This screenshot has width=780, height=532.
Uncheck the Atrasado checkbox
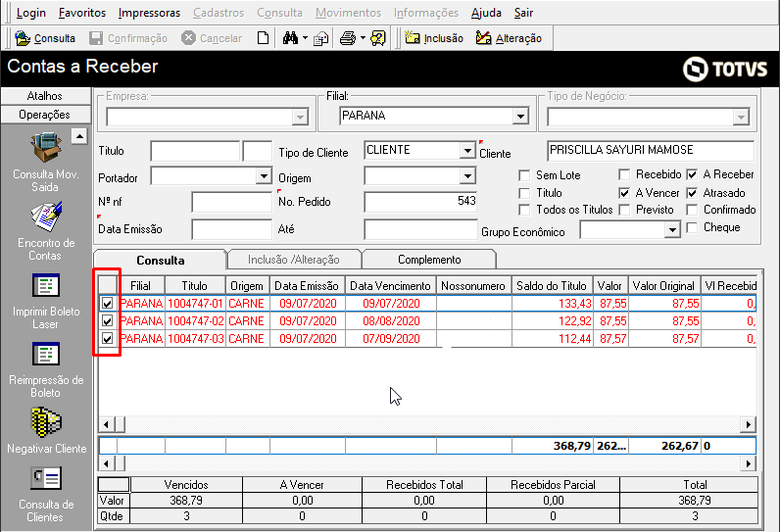click(692, 193)
